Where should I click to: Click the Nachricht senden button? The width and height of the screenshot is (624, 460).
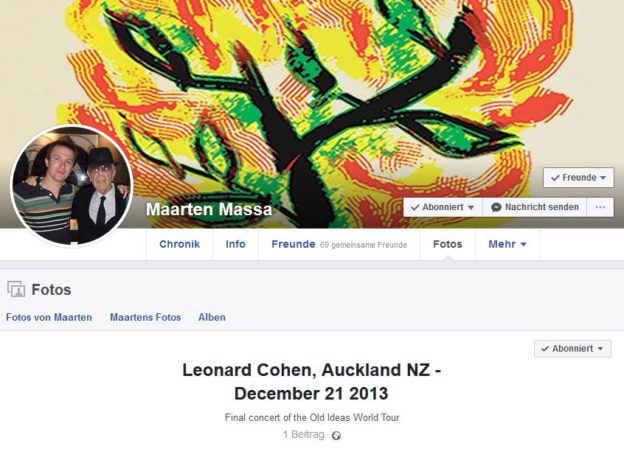[x=534, y=207]
